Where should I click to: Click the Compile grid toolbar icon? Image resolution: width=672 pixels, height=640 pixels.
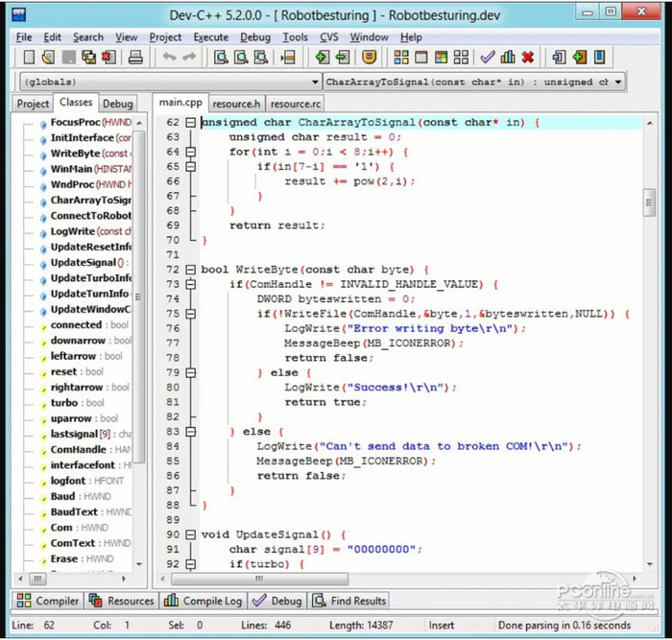401,58
